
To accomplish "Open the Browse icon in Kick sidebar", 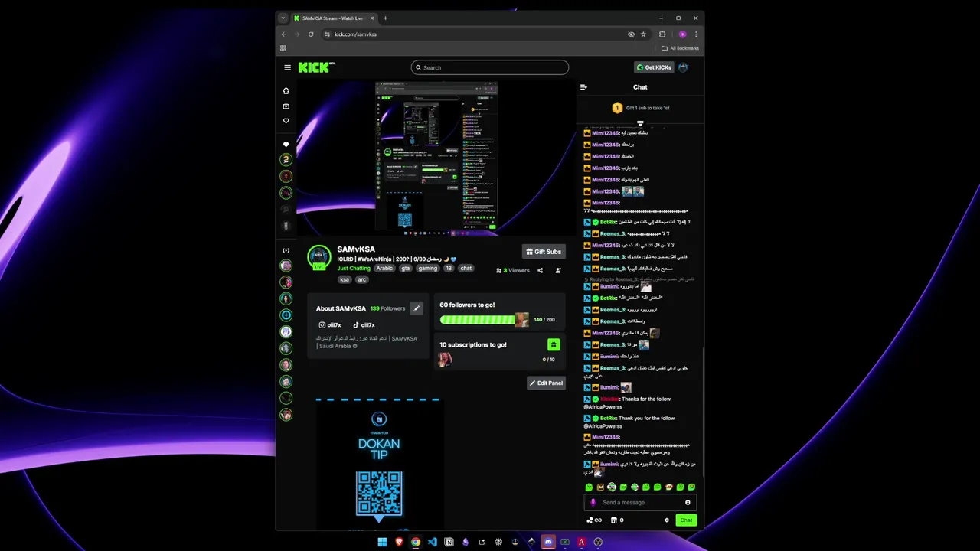I will click(x=286, y=106).
